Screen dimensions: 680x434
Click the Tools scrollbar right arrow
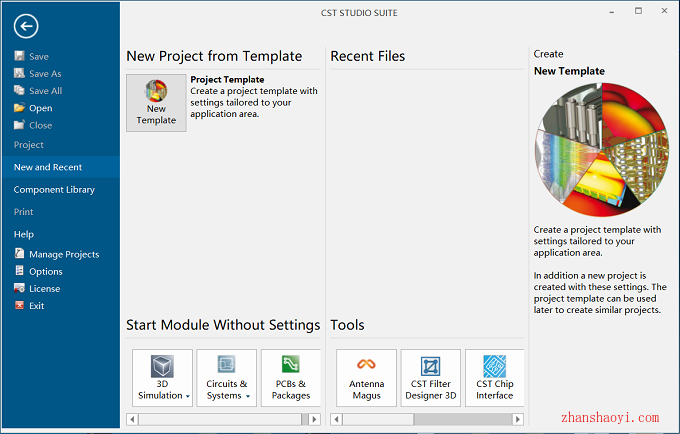click(517, 419)
